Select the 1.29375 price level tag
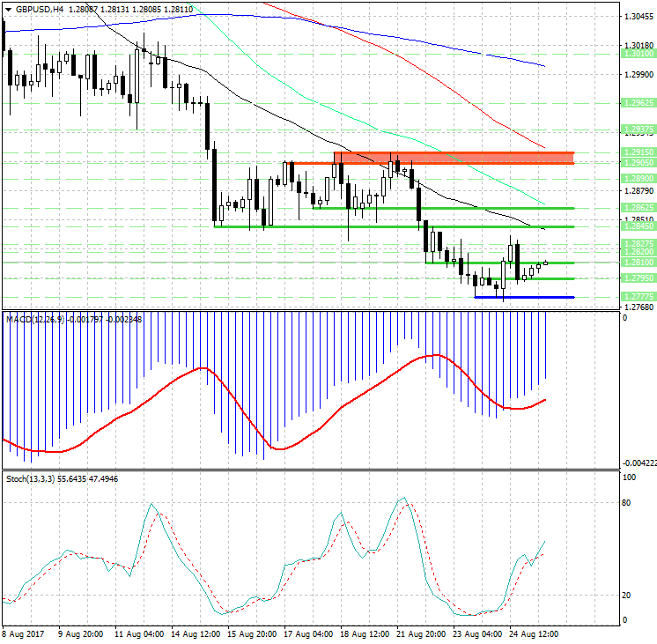This screenshot has width=657, height=644. click(x=637, y=129)
